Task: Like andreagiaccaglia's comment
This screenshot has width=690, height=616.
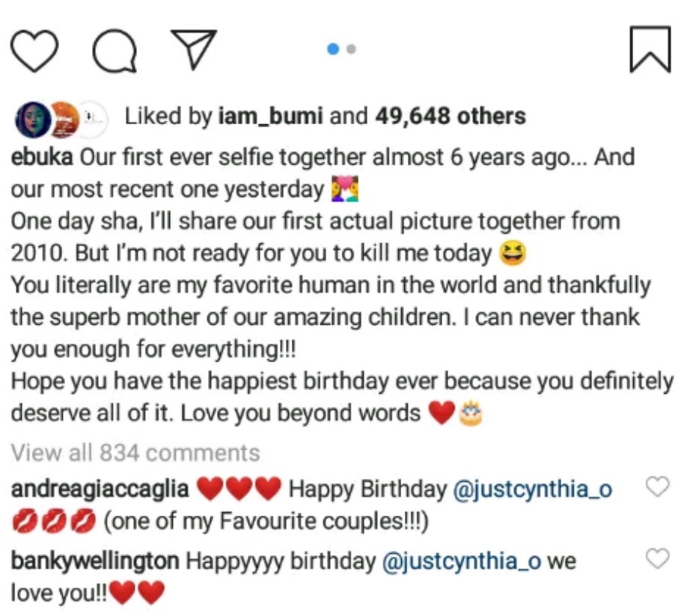Action: coord(657,488)
